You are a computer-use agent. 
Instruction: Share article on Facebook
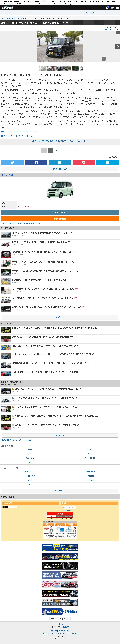[x=36, y=162]
